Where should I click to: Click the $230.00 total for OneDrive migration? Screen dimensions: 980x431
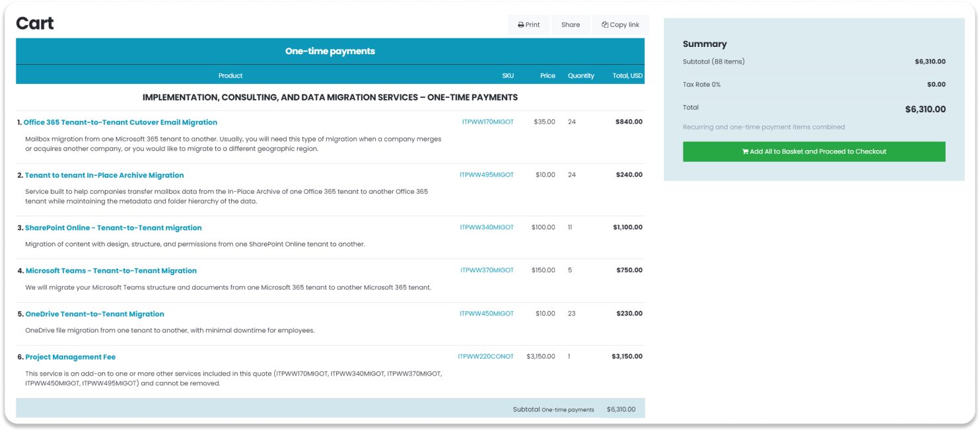(629, 313)
